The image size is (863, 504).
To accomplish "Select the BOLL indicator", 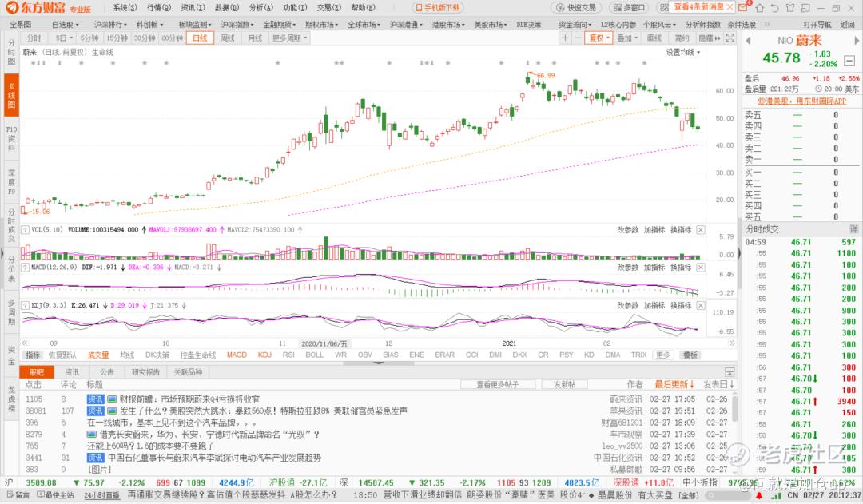I will [314, 355].
